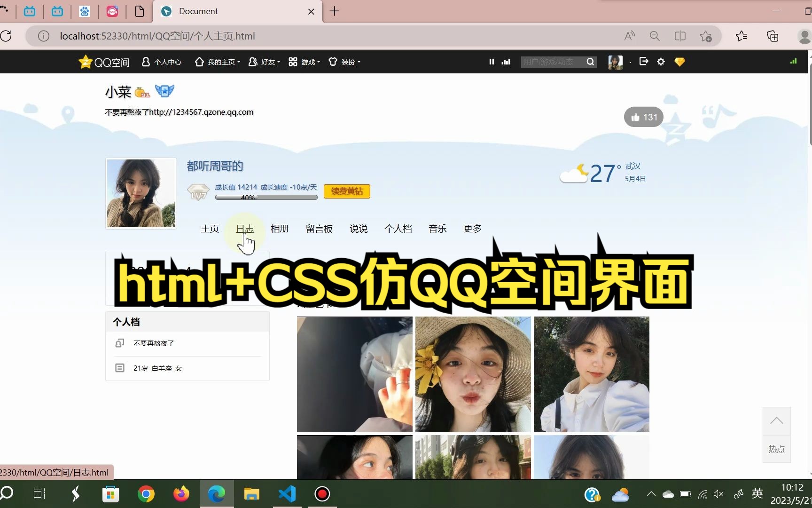Image resolution: width=812 pixels, height=508 pixels.
Task: Click the blue winged star badge
Action: (164, 90)
